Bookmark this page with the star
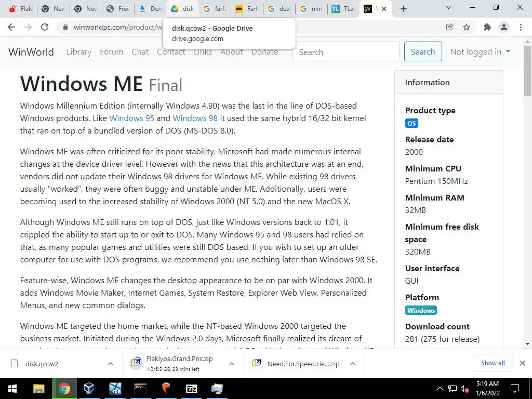This screenshot has width=532, height=399. (467, 27)
